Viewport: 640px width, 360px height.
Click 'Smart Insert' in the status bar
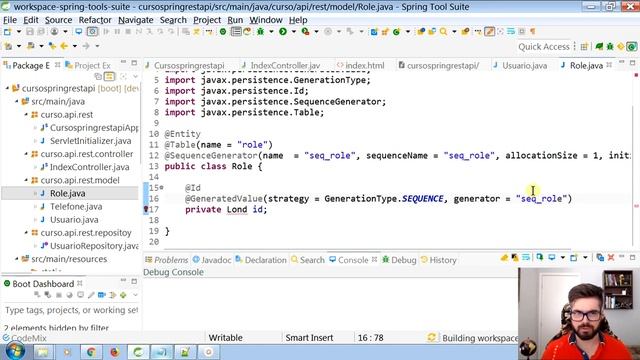point(309,338)
